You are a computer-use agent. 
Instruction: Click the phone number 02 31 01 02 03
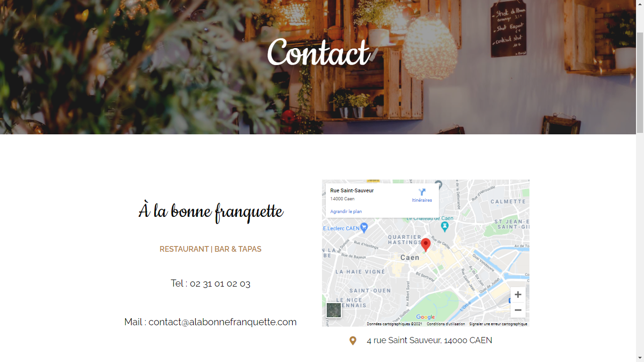tap(220, 283)
